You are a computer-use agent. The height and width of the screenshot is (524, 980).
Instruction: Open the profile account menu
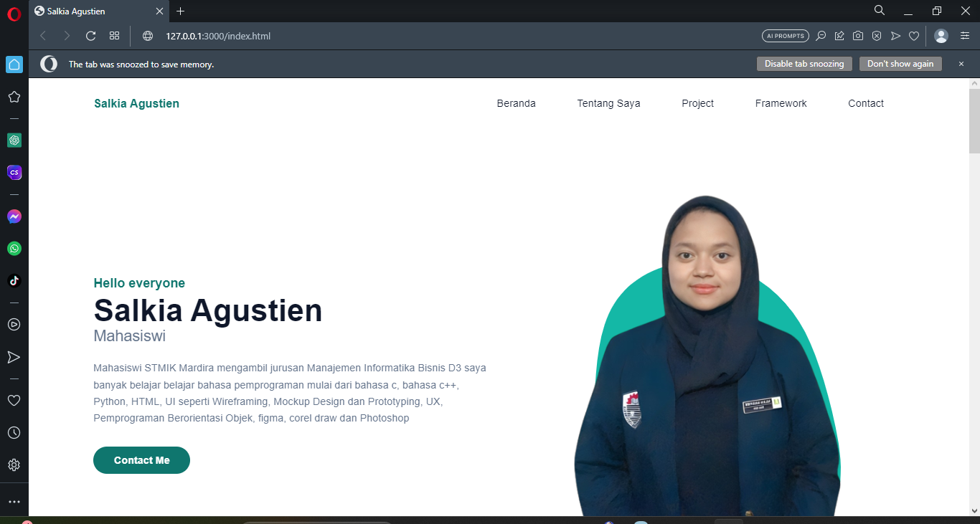click(941, 36)
